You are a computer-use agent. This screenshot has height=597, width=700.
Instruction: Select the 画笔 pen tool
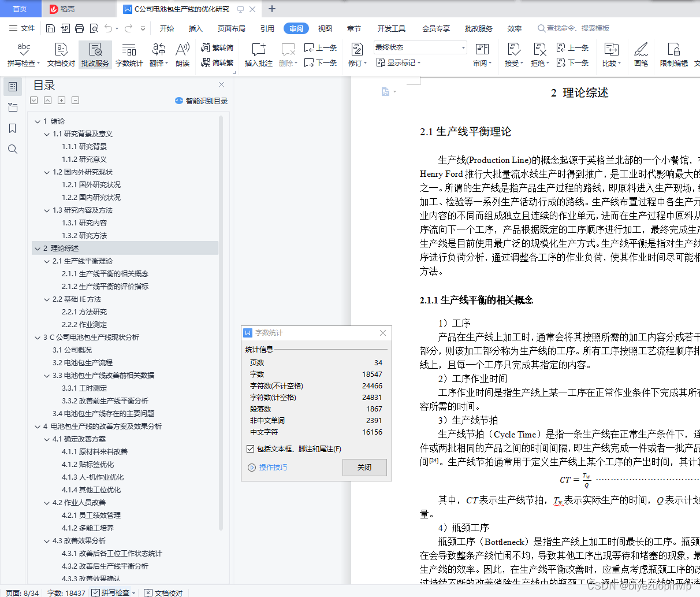(641, 55)
